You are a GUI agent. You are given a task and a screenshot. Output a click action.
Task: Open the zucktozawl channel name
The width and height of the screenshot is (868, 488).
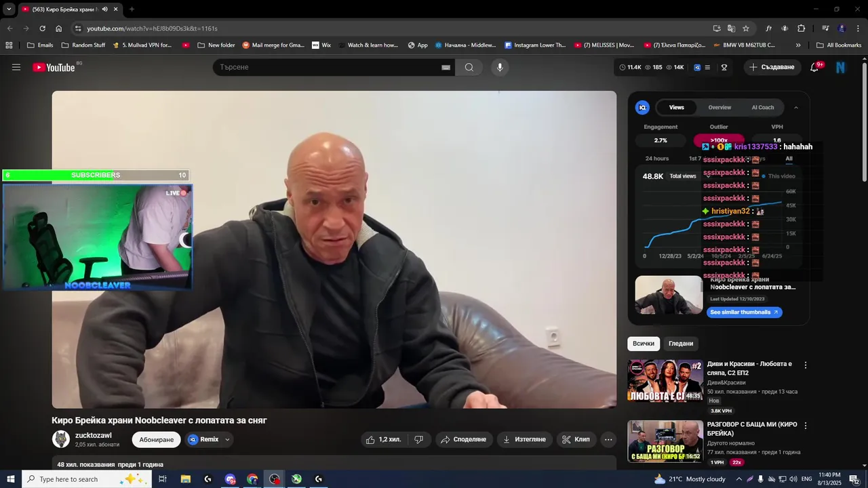point(94,435)
